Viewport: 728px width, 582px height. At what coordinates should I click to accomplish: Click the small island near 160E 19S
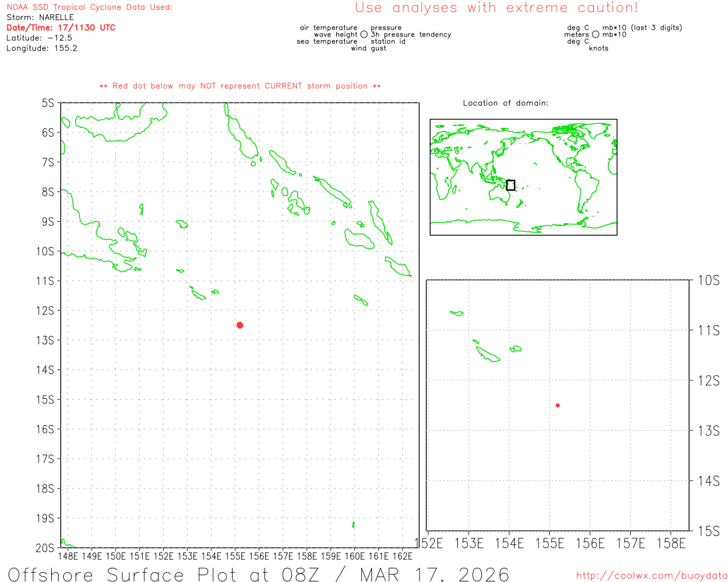[353, 525]
